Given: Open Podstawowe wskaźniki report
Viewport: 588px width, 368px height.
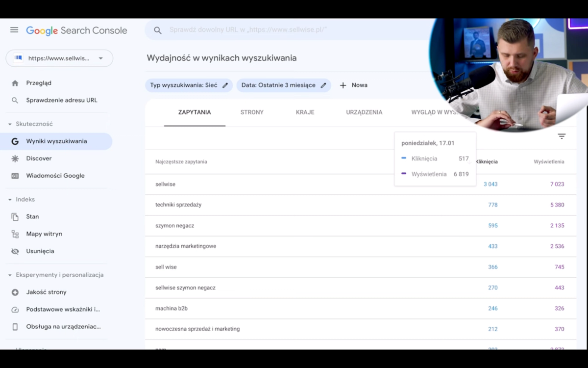Looking at the screenshot, I should click(63, 310).
